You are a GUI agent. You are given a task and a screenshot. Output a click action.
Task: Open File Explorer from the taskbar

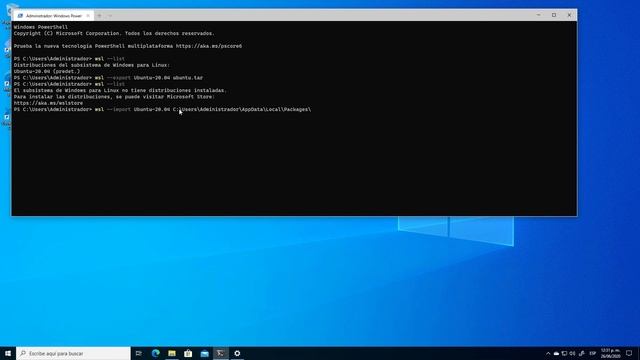pyautogui.click(x=172, y=353)
